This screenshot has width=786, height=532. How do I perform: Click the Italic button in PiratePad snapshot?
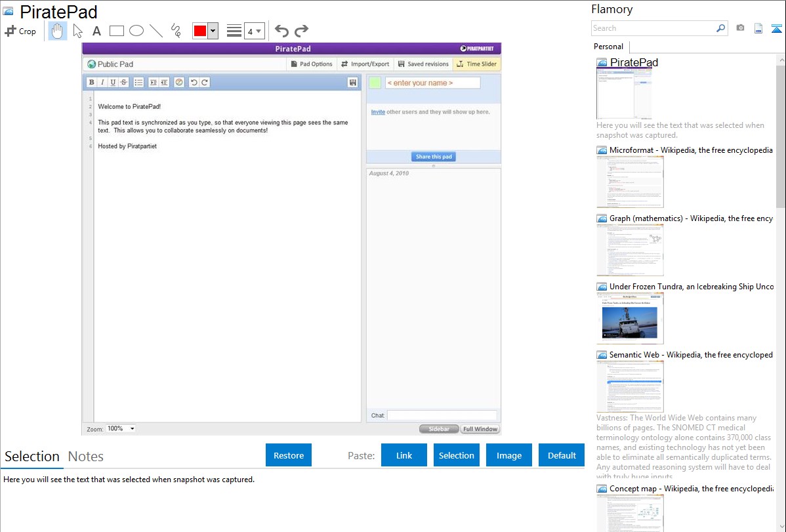pyautogui.click(x=102, y=82)
